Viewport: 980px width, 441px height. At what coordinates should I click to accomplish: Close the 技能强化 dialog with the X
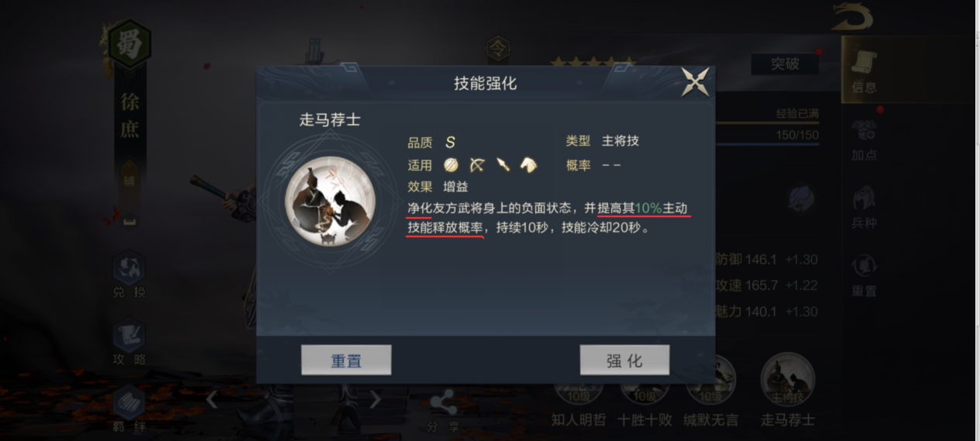pyautogui.click(x=695, y=83)
